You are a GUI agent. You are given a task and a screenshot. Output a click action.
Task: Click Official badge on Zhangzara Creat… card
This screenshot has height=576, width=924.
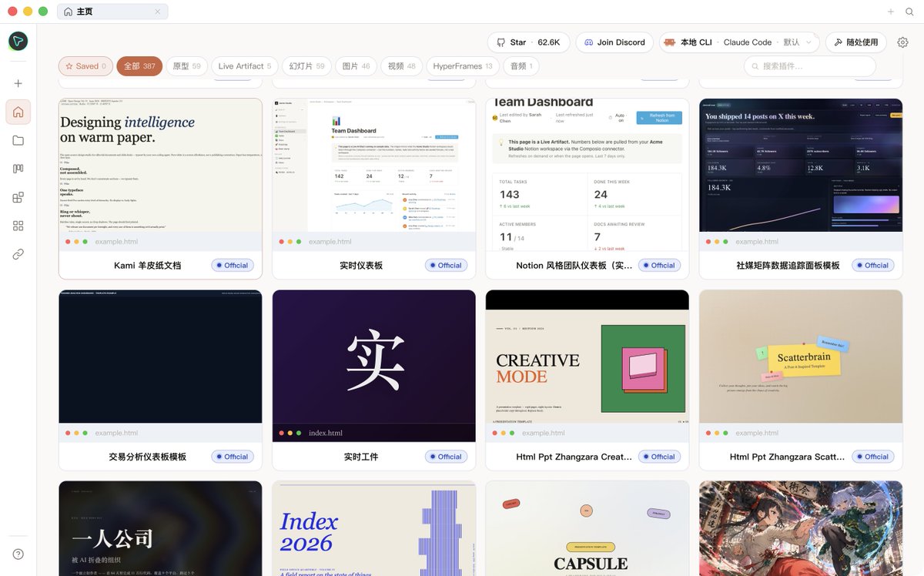click(x=659, y=457)
